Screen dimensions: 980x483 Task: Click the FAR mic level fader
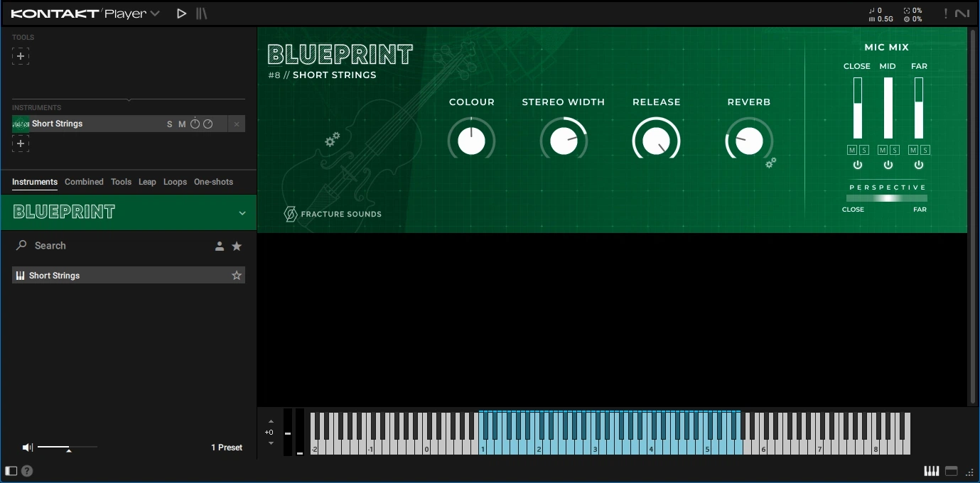[919, 108]
